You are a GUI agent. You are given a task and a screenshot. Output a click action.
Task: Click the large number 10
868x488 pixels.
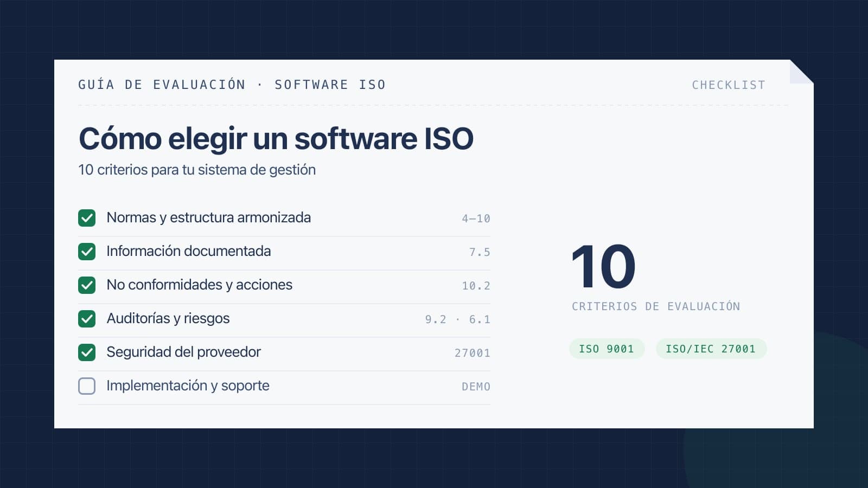point(603,266)
